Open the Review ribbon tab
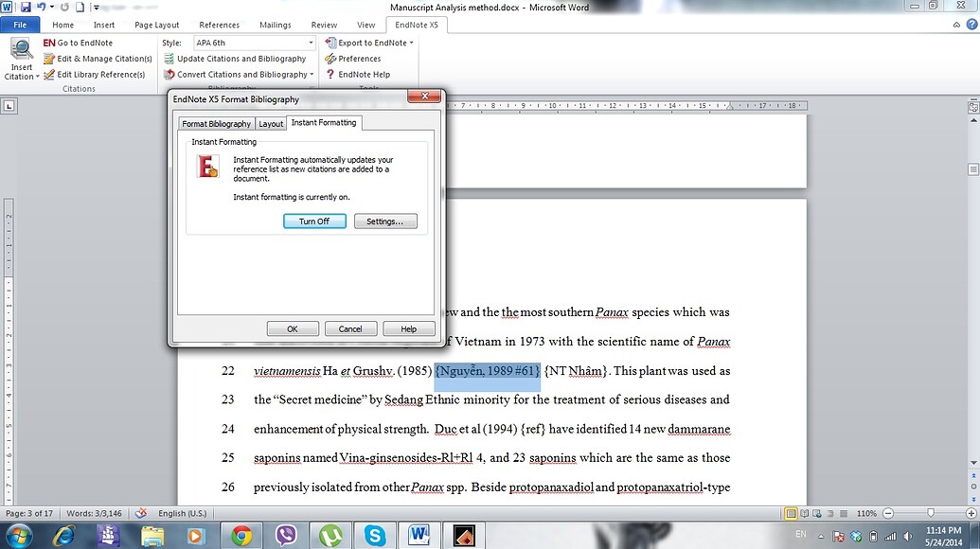This screenshot has width=980, height=549. [x=323, y=25]
